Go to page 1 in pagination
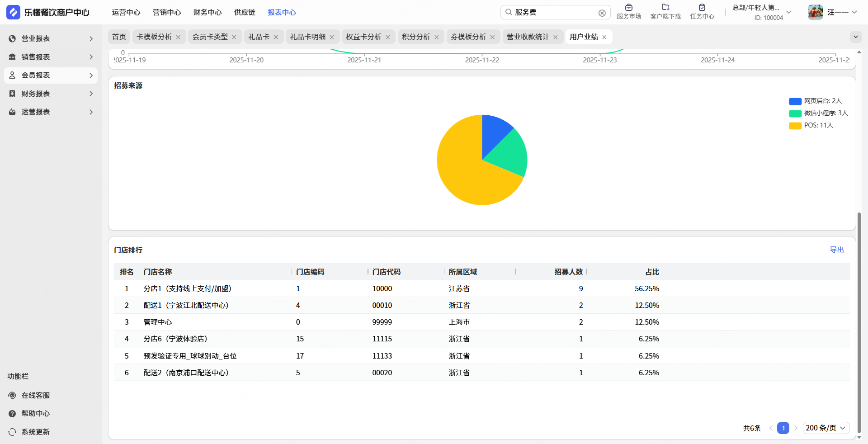Image resolution: width=868 pixels, height=444 pixels. (x=783, y=428)
